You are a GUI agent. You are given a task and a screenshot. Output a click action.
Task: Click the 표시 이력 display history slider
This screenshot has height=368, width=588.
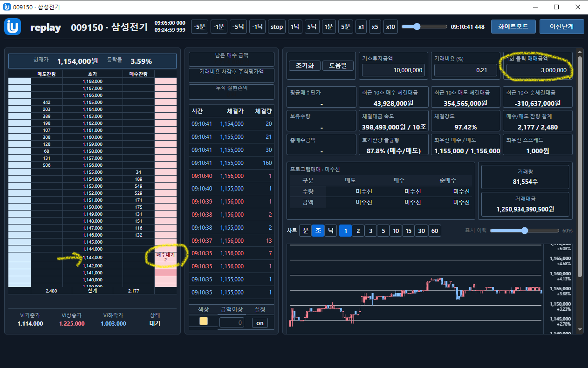pos(524,231)
